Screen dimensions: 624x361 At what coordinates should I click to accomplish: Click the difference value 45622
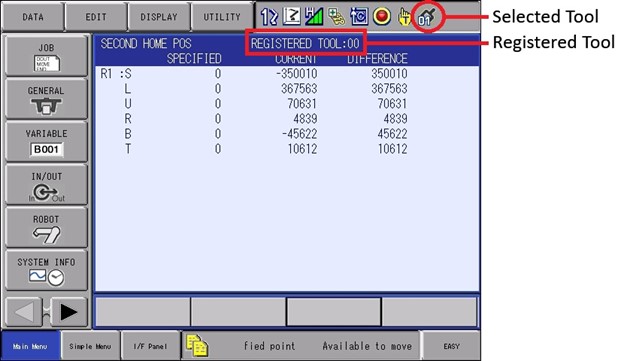(x=392, y=134)
